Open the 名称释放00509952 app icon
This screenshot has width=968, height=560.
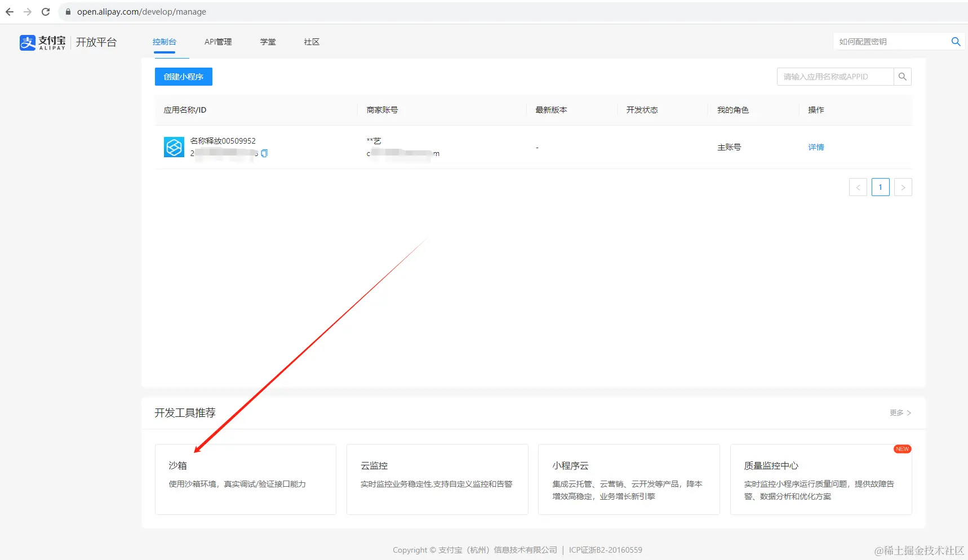click(174, 147)
